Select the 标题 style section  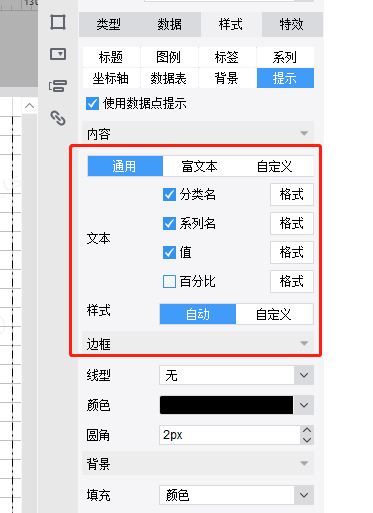point(111,57)
